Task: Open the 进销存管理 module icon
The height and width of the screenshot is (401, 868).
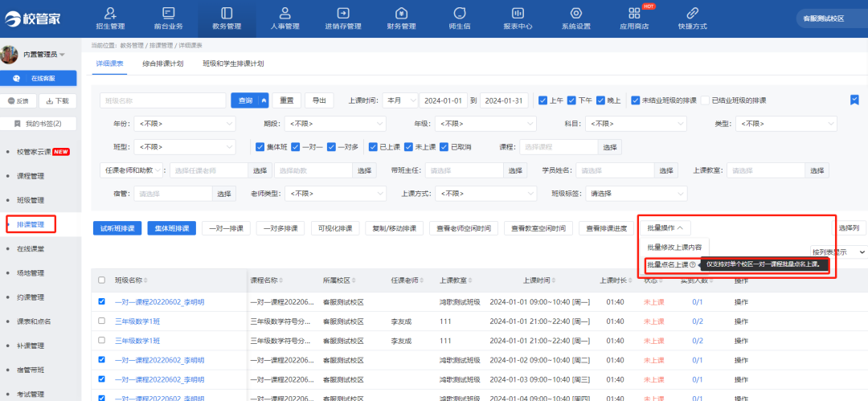Action: [343, 13]
